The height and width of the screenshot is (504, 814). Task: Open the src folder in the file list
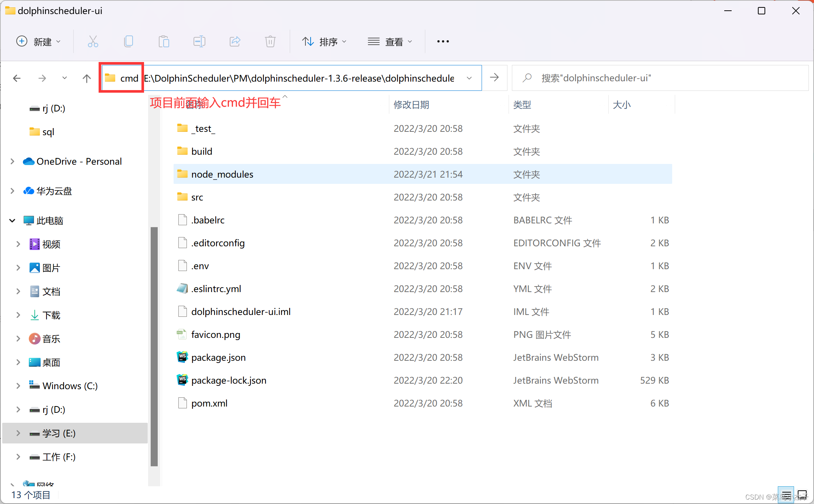197,197
